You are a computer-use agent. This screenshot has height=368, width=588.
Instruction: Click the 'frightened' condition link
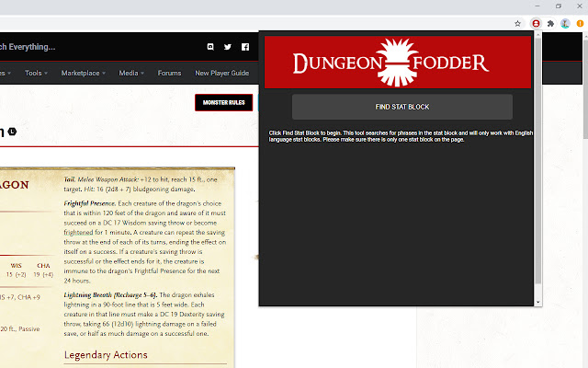coord(78,233)
